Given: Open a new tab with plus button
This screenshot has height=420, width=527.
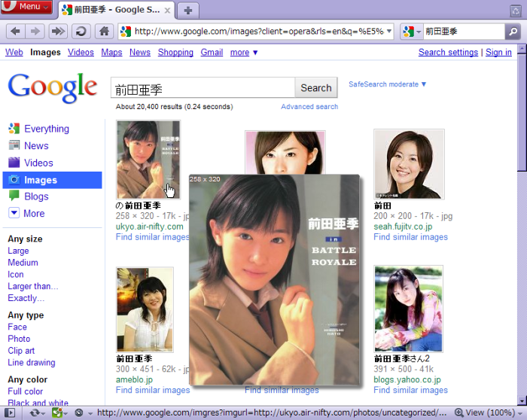Looking at the screenshot, I should point(188,11).
